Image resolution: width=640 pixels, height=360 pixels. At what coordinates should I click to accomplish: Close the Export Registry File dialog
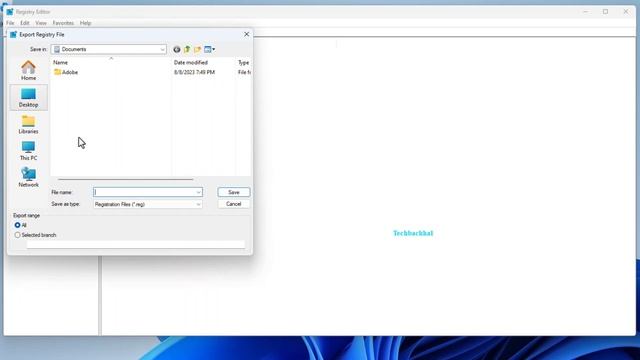tap(246, 34)
